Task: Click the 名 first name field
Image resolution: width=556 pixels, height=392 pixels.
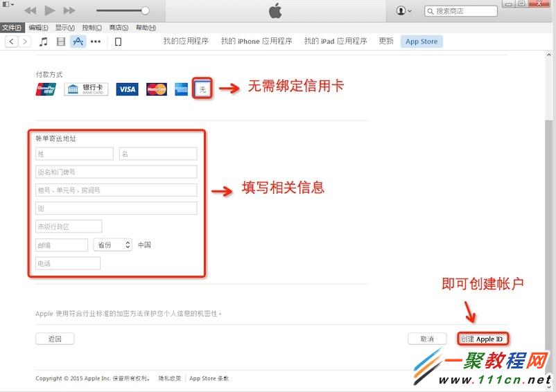Action: 158,154
